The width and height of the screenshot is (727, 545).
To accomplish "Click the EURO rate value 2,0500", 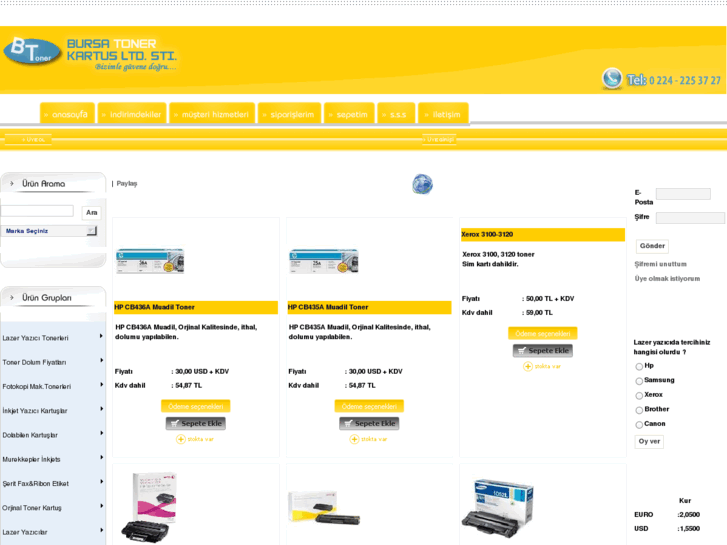I will 689,515.
